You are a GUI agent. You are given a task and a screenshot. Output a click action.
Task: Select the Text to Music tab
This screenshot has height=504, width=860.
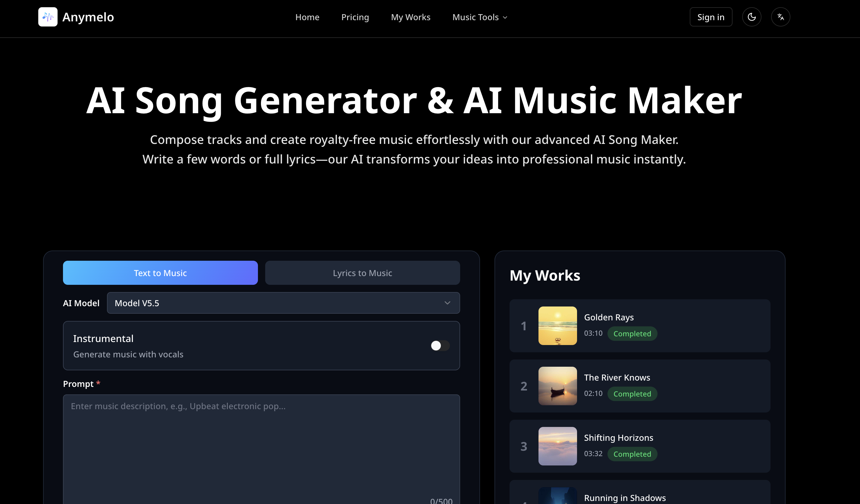pos(160,273)
